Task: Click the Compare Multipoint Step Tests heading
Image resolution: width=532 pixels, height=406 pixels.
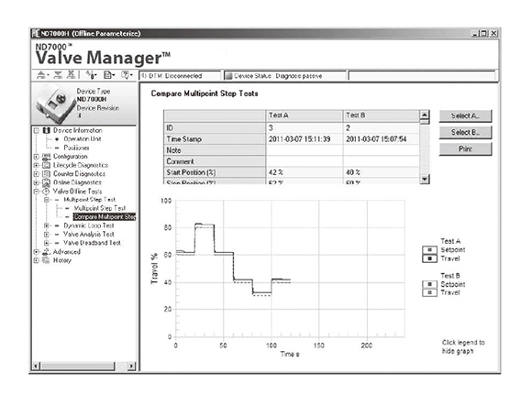Action: pyautogui.click(x=205, y=93)
